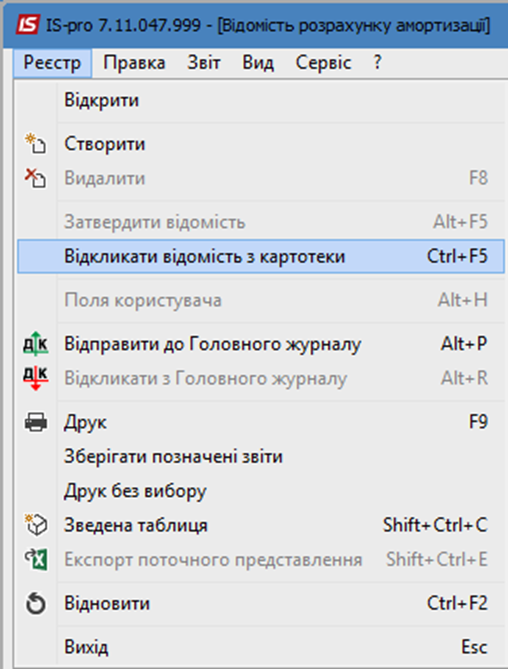The height and width of the screenshot is (669, 508).
Task: Click the Видалити delete icon with red cross
Action: pyautogui.click(x=35, y=178)
